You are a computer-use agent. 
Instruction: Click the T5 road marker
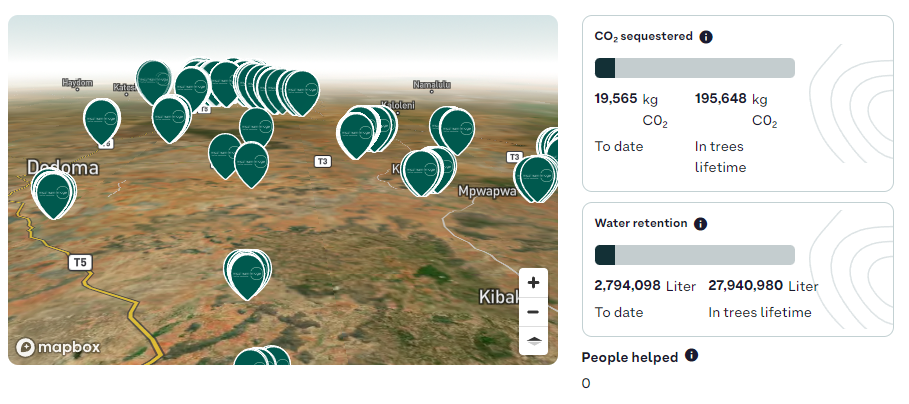[80, 263]
